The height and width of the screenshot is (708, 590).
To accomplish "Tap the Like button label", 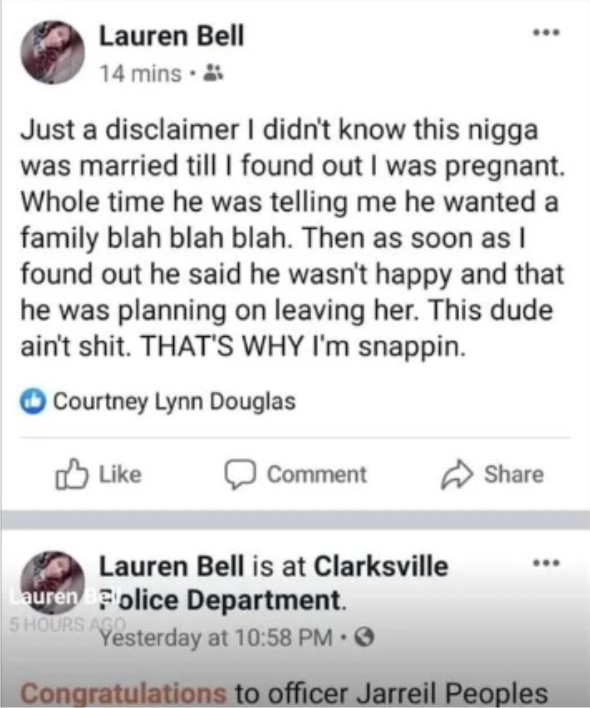I will point(121,475).
